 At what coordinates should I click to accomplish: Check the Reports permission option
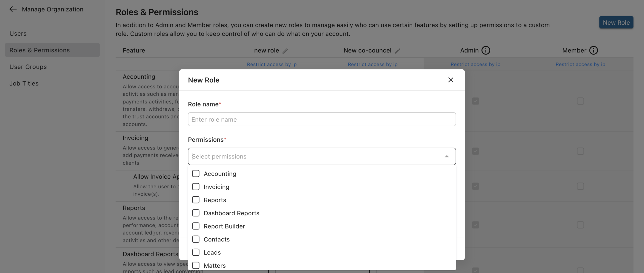196,200
